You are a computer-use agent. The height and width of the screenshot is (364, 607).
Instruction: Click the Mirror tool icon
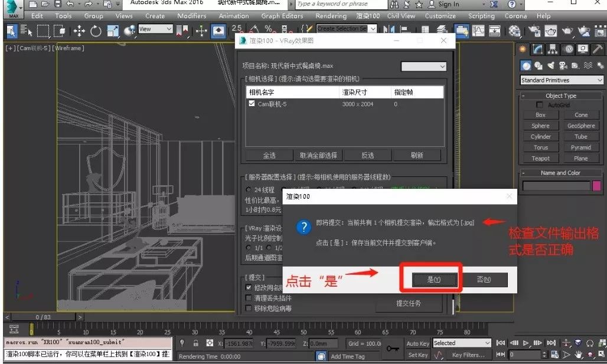(389, 30)
